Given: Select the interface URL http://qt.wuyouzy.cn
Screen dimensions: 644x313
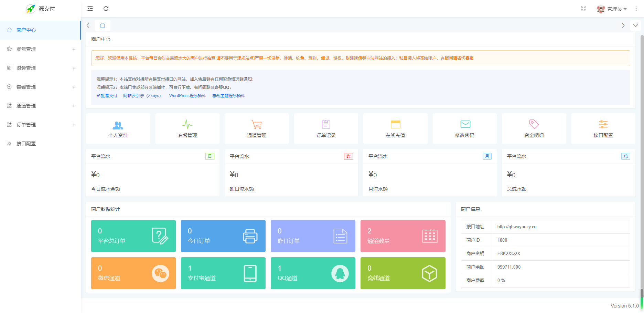Looking at the screenshot, I should click(x=517, y=227).
